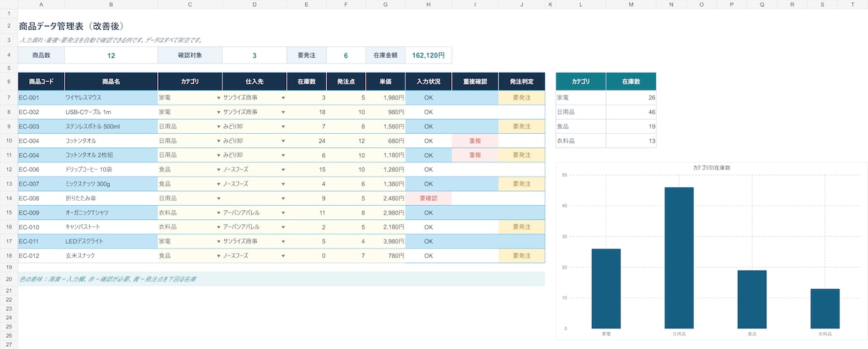868x349 pixels.
Task: Select the 日用品 stock value 46 in summary
Action: click(631, 112)
